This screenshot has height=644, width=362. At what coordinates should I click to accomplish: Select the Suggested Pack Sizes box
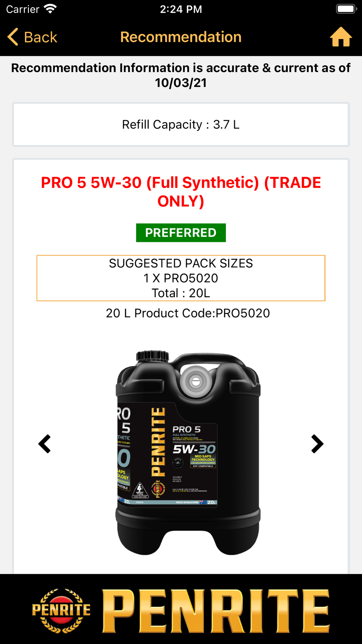tap(181, 278)
